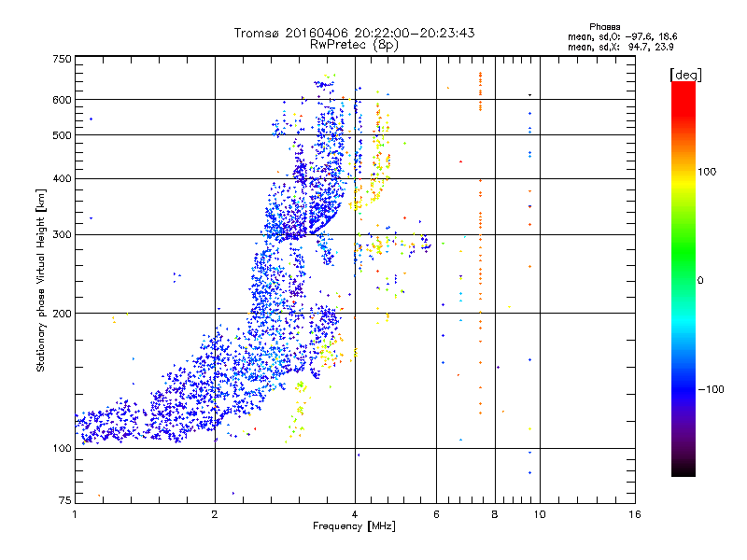Click x-axis tick label '10'
The height and width of the screenshot is (560, 747).
point(540,514)
